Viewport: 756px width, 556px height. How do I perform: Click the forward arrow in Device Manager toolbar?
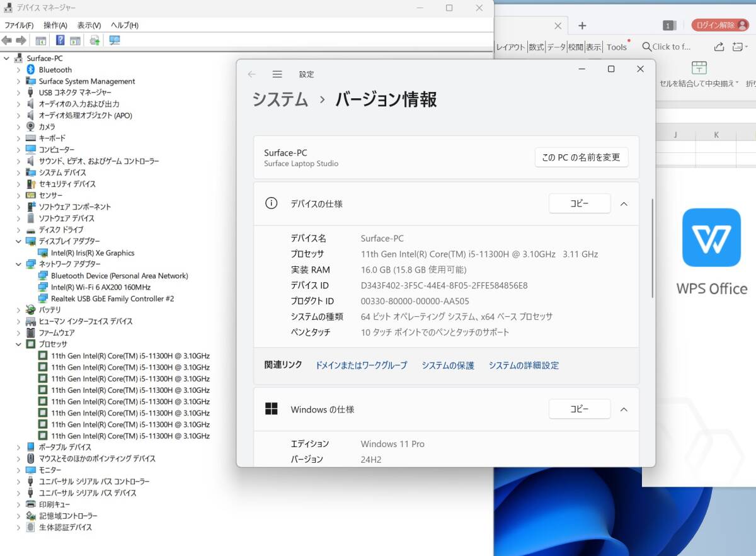point(21,40)
